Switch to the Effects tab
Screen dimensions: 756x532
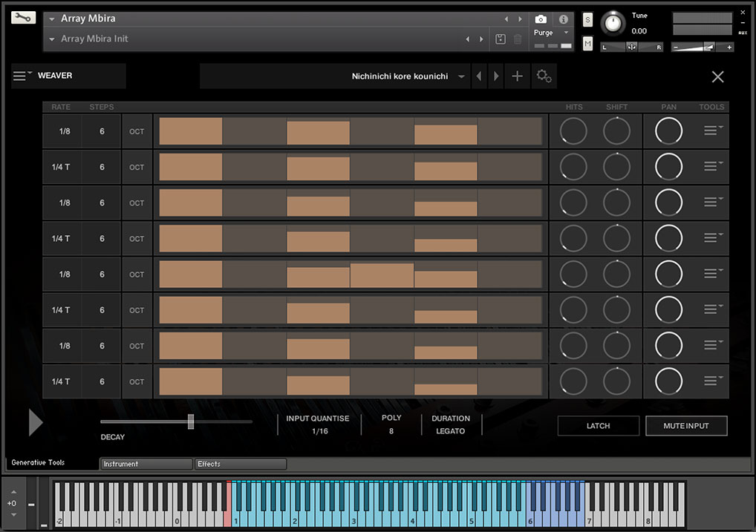(x=240, y=464)
